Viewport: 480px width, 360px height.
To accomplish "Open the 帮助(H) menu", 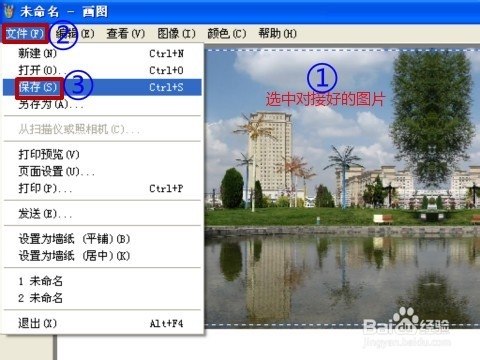I will coord(277,33).
